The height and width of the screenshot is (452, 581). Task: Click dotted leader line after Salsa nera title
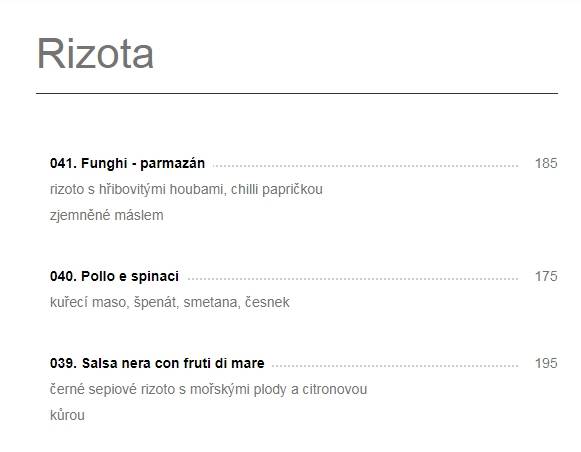395,366
